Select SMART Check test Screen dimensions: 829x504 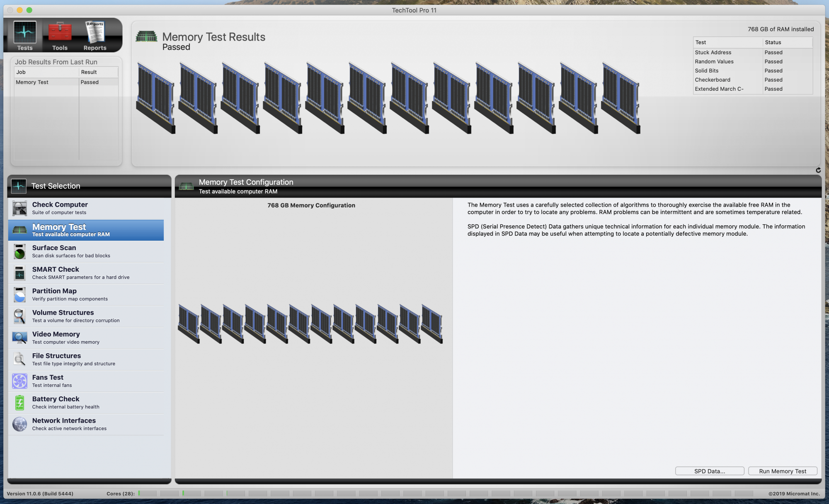86,273
